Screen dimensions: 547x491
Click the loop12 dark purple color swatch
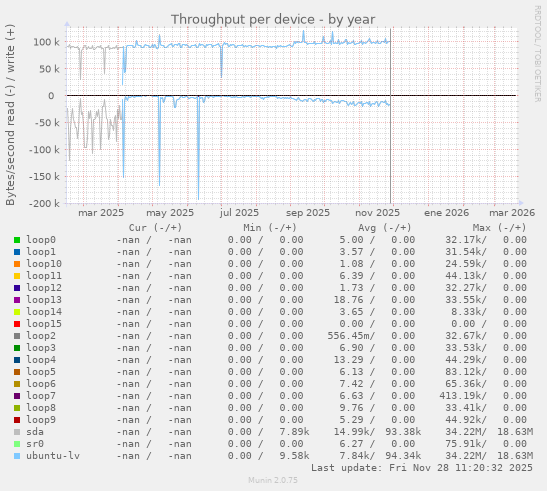pos(17,288)
